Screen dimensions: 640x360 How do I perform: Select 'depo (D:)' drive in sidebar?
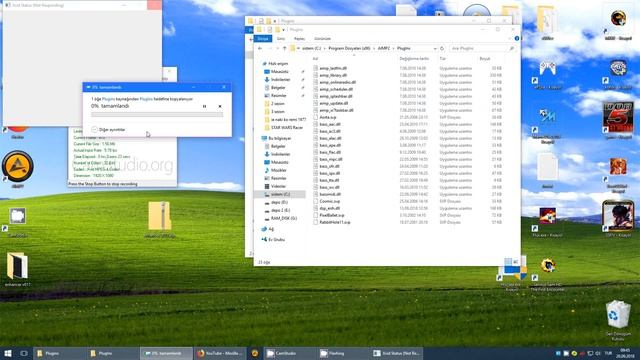[x=279, y=202]
